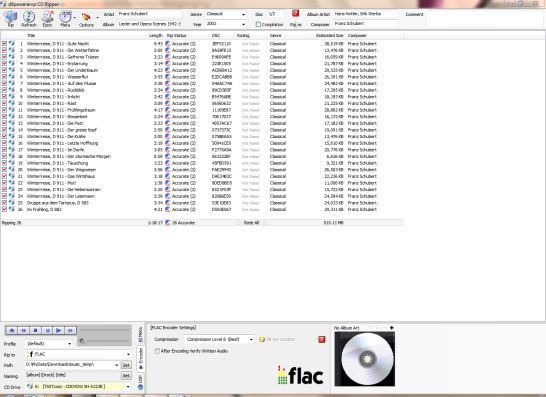
Task: Click the Rip As label under help icon
Action: pos(296,24)
